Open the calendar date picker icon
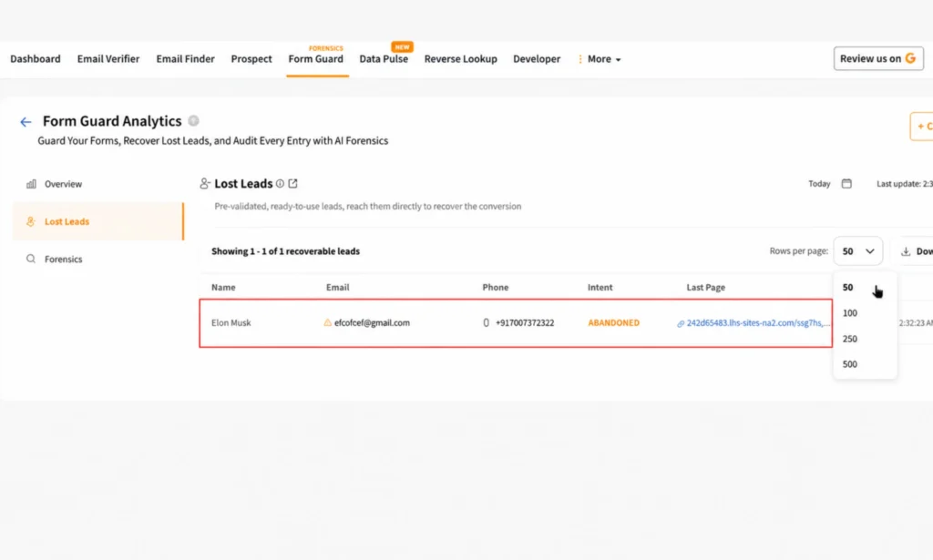Viewport: 933px width, 560px height. [846, 184]
